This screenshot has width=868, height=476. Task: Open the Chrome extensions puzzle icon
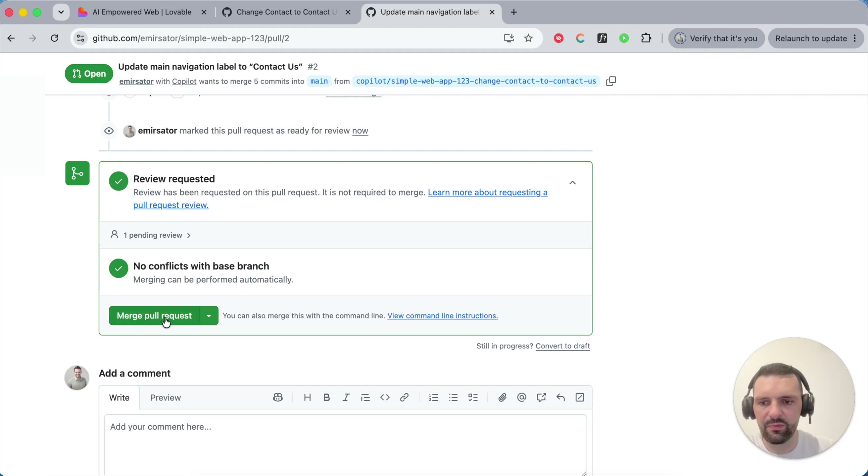pyautogui.click(x=646, y=38)
